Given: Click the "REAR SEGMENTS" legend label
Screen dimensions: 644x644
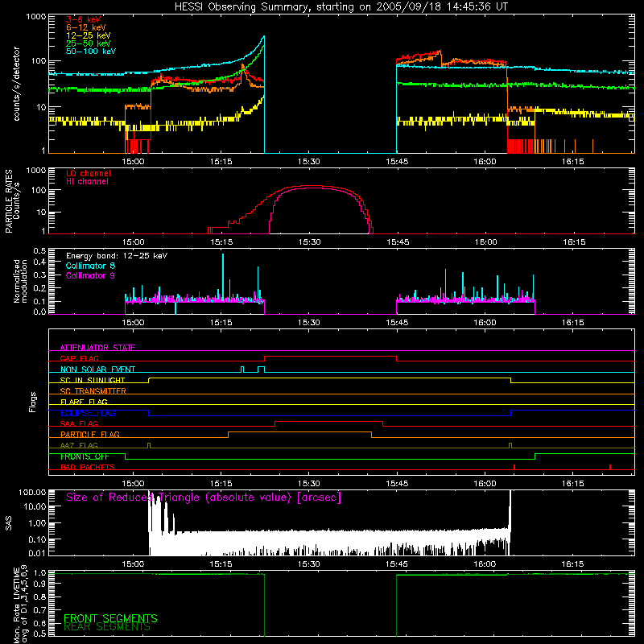Looking at the screenshot, I should 107,627.
